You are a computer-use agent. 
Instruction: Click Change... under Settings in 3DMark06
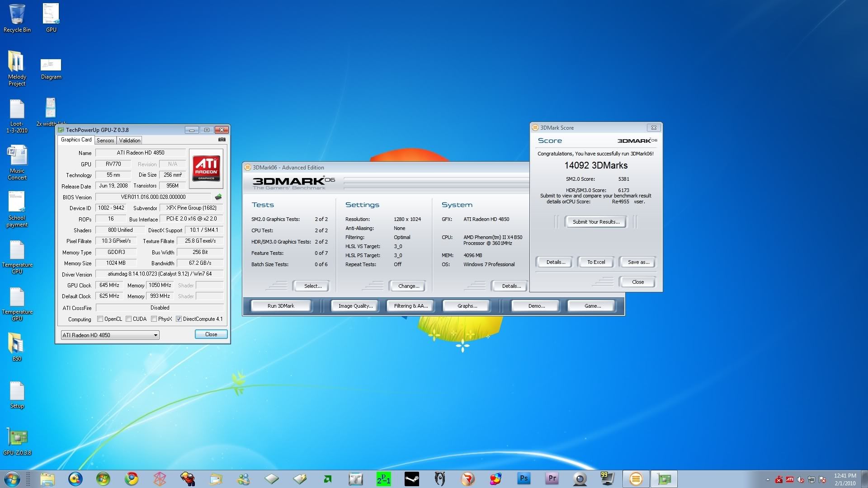coord(409,286)
